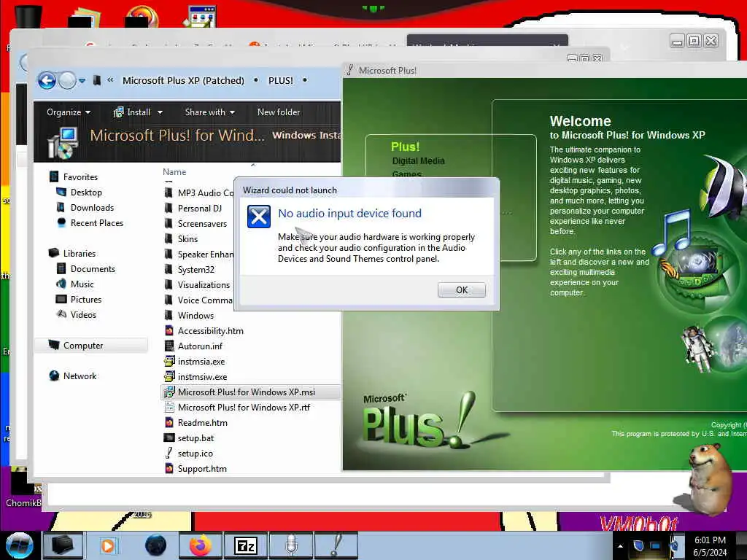
Task: Click the Plus! link in Microsoft Plus! window
Action: pos(405,147)
